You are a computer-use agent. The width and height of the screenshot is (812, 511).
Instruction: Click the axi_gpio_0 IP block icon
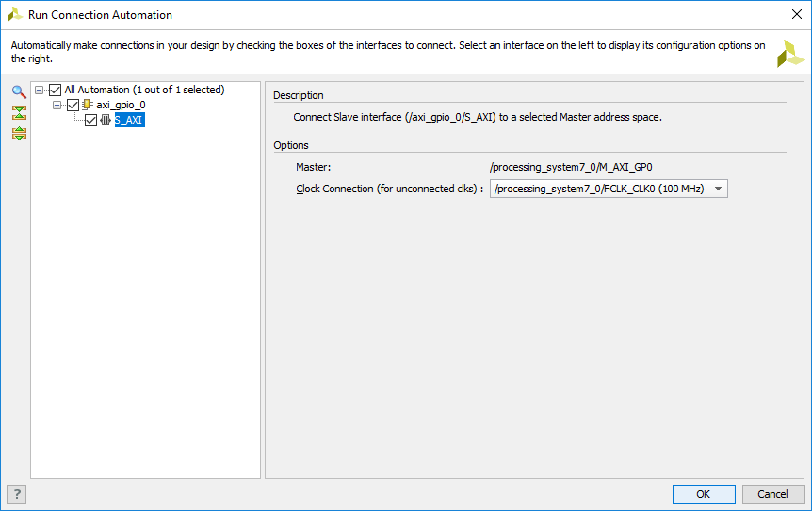pos(87,105)
